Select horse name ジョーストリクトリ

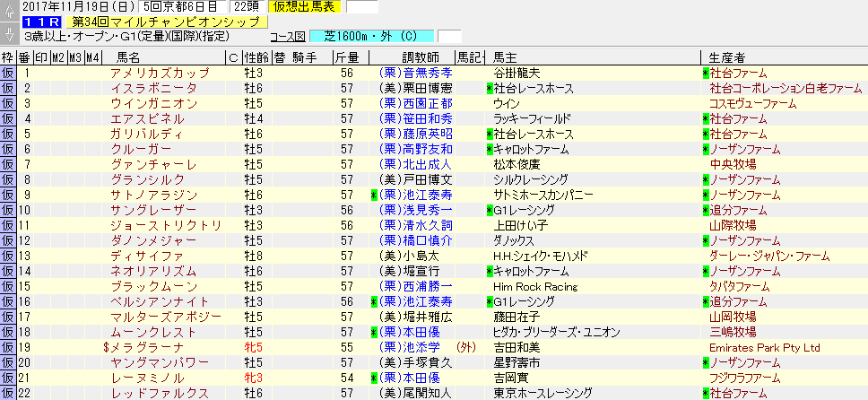pyautogui.click(x=166, y=225)
